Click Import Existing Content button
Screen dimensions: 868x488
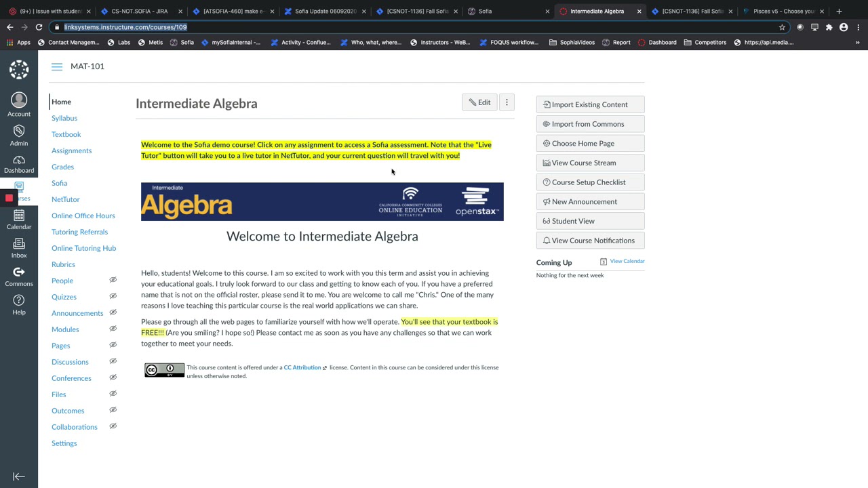click(x=590, y=104)
